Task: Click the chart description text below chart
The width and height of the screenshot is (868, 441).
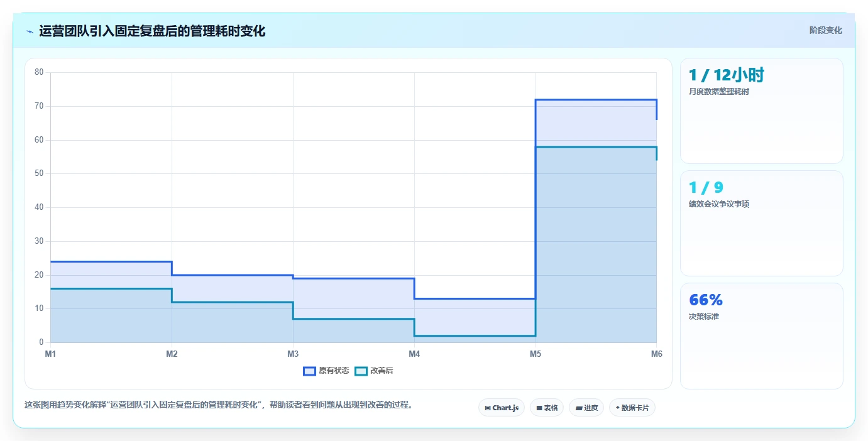Action: (218, 405)
